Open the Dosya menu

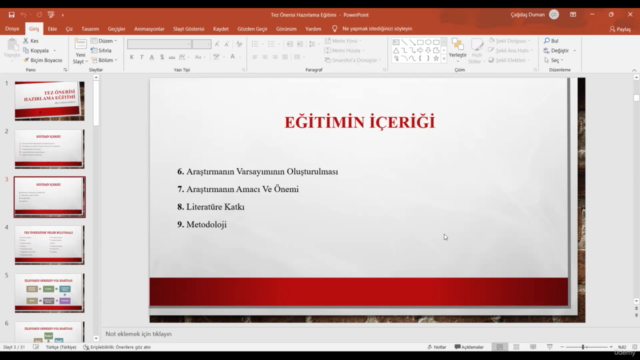(12, 29)
